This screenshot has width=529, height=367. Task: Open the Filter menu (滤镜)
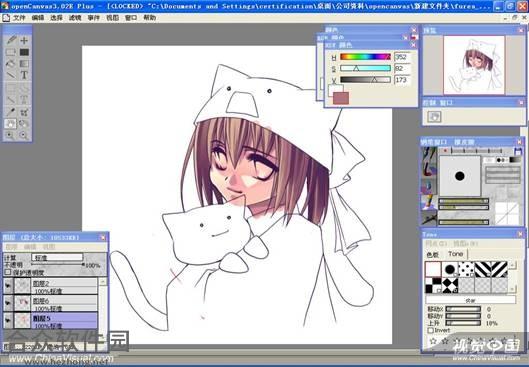75,18
